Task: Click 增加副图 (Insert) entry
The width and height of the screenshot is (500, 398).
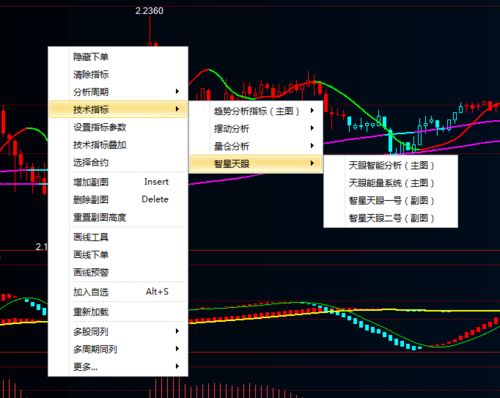Action: click(118, 182)
